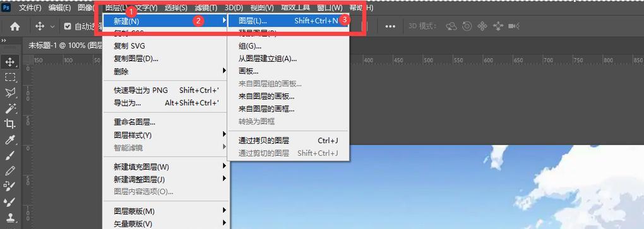The height and width of the screenshot is (229, 644).
Task: Select the Eyedropper tool
Action: click(x=10, y=140)
